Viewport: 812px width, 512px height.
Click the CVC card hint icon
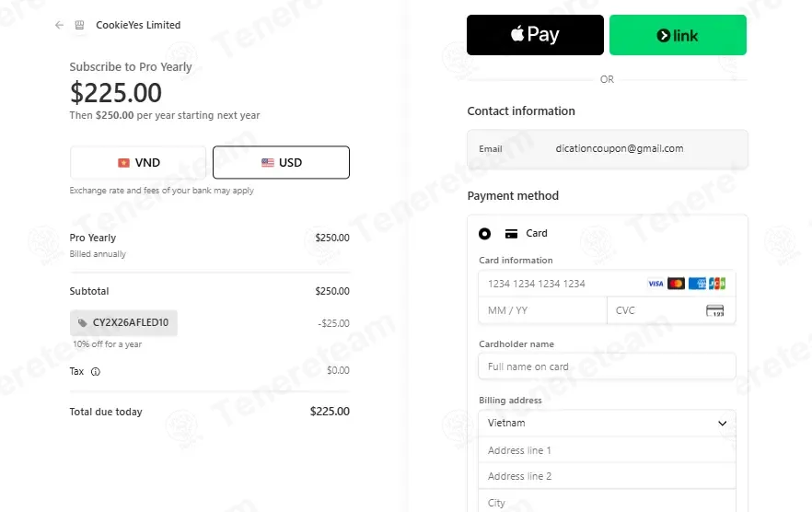tap(714, 310)
